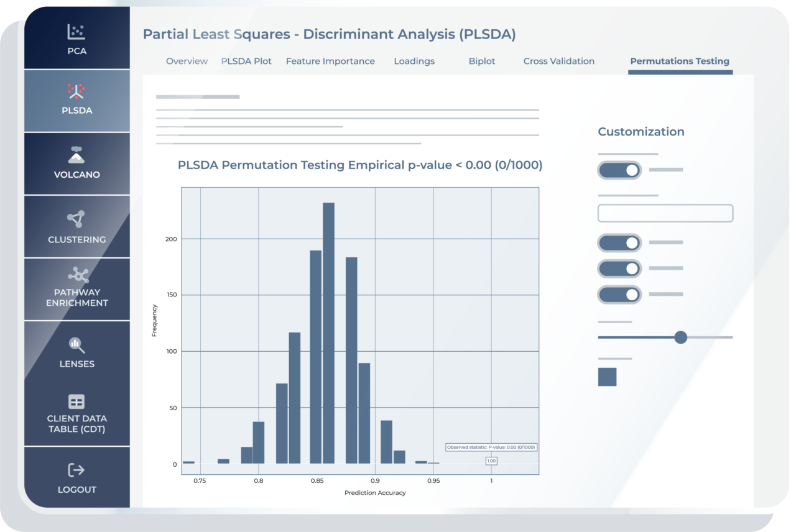This screenshot has width=796, height=532.
Task: Select the PLSDA icon in the sidebar
Action: (x=76, y=91)
